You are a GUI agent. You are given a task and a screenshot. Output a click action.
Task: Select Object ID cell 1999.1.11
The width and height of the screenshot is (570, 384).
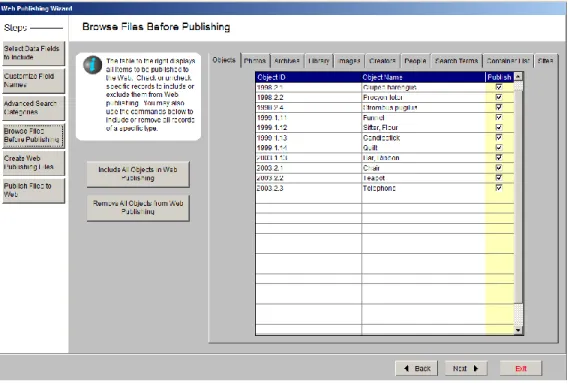[309, 117]
